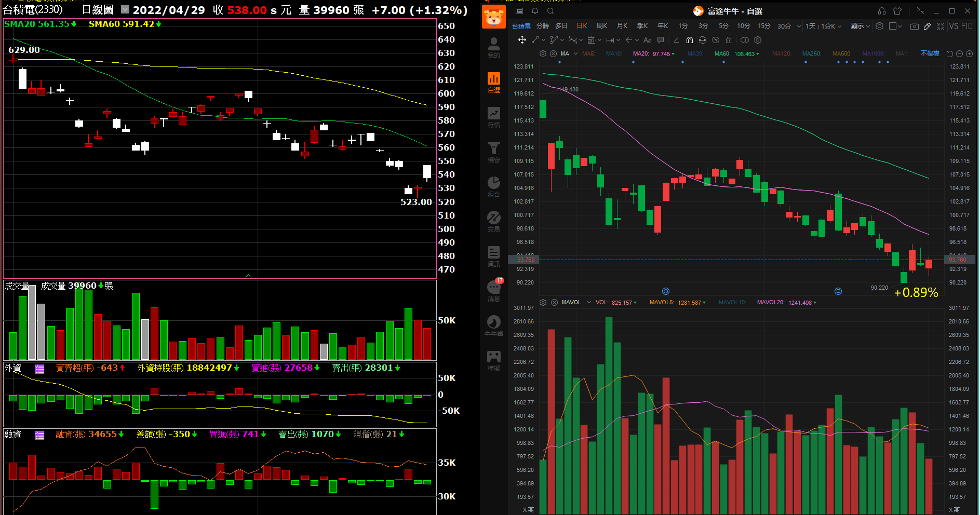This screenshot has width=980, height=515.
Task: Click the bull mascot avatar
Action: [493, 17]
